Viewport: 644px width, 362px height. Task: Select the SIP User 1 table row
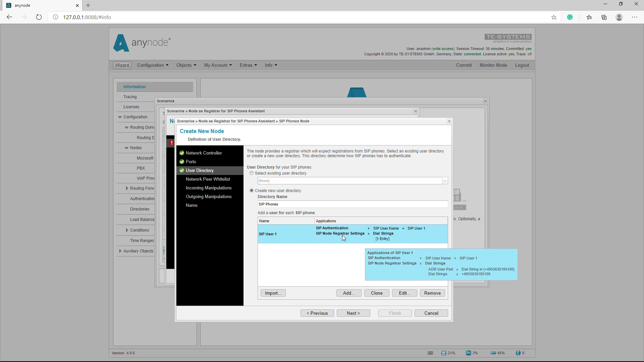[353, 234]
